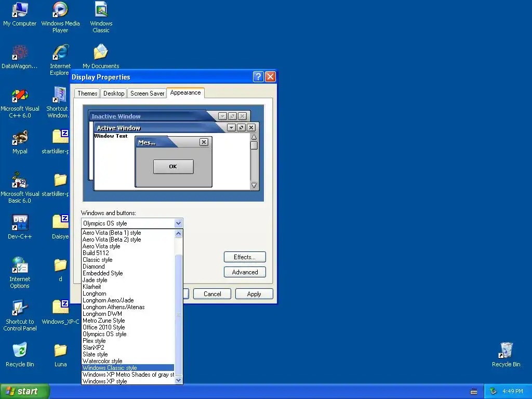Screen dimensions: 532x399
Task: Open the Screen Saver tab
Action: 147,94
